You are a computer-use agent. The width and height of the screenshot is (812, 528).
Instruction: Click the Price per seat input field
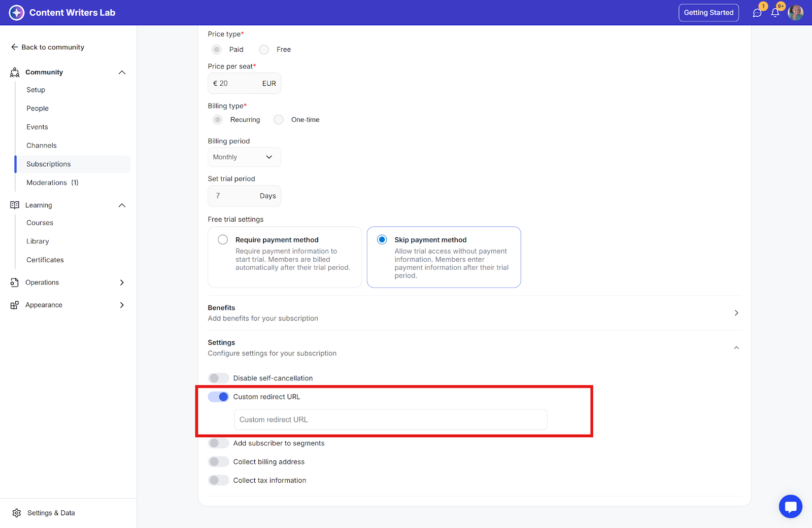coord(244,84)
